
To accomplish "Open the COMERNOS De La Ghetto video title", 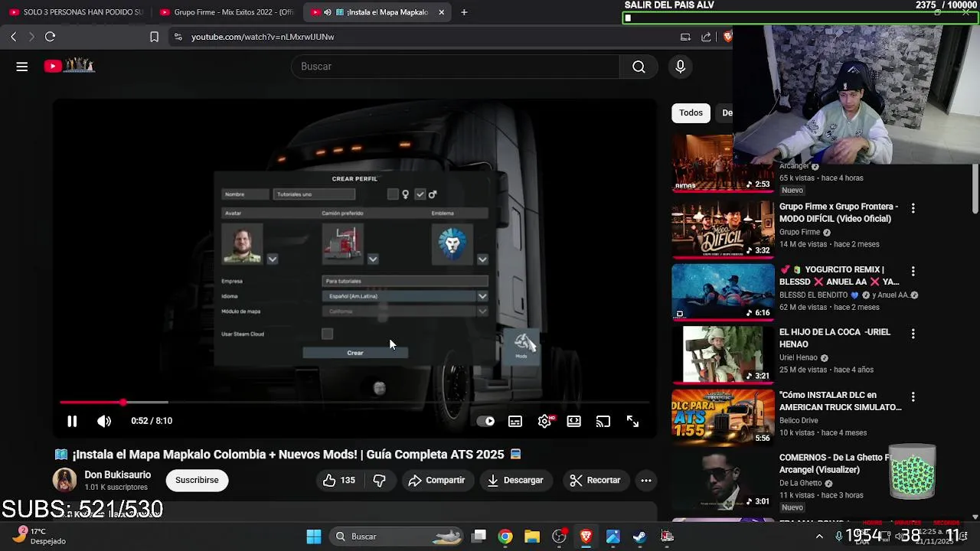I will [835, 464].
